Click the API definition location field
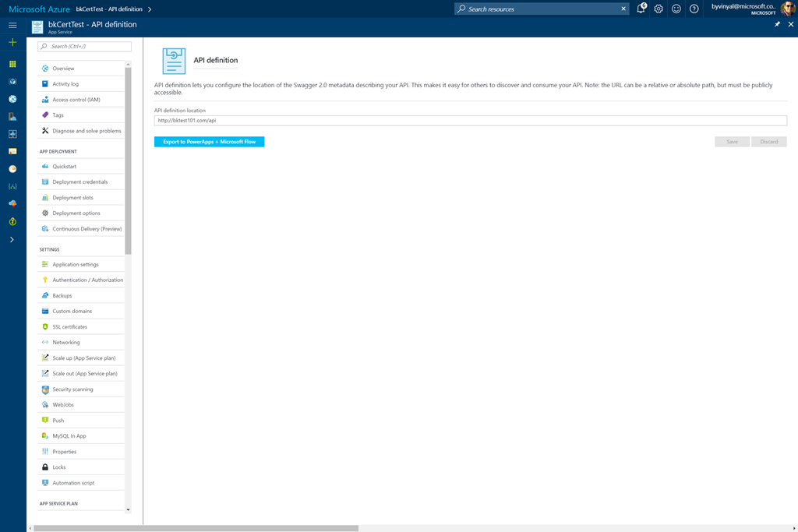This screenshot has height=532, width=798. click(x=470, y=121)
